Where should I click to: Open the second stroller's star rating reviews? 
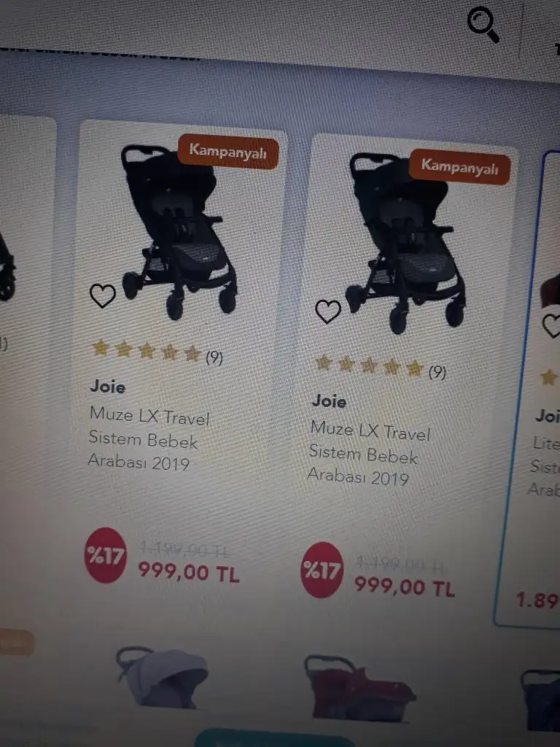click(381, 367)
